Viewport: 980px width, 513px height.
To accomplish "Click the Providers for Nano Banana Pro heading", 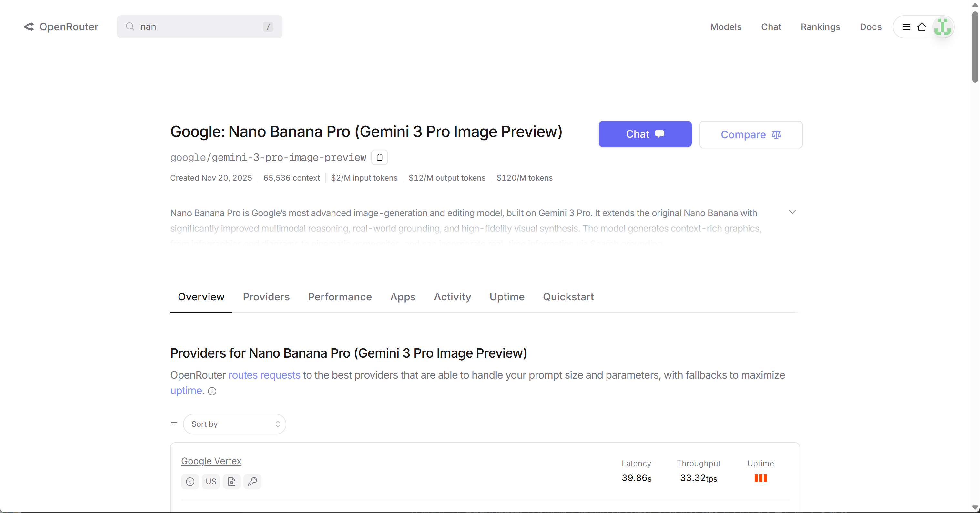I will point(348,353).
